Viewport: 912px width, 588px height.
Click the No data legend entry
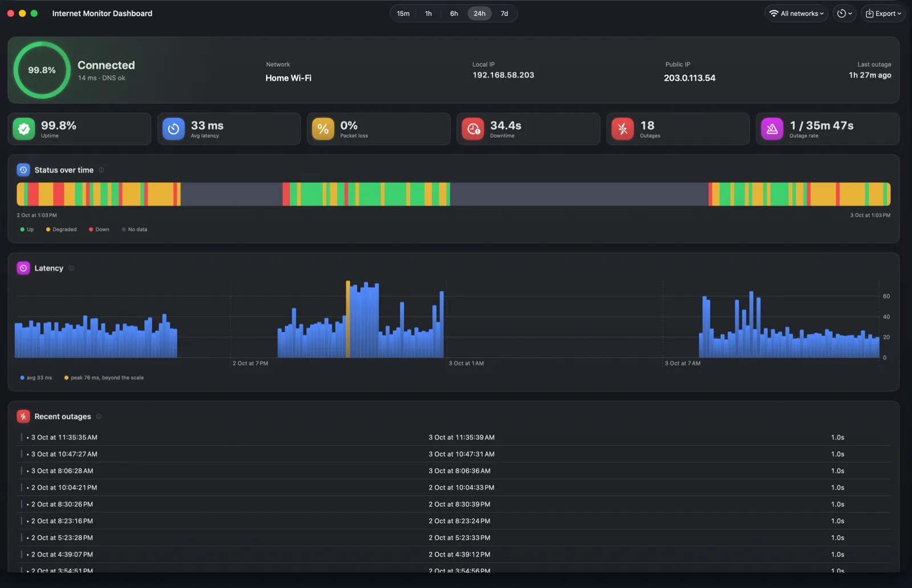pyautogui.click(x=135, y=230)
